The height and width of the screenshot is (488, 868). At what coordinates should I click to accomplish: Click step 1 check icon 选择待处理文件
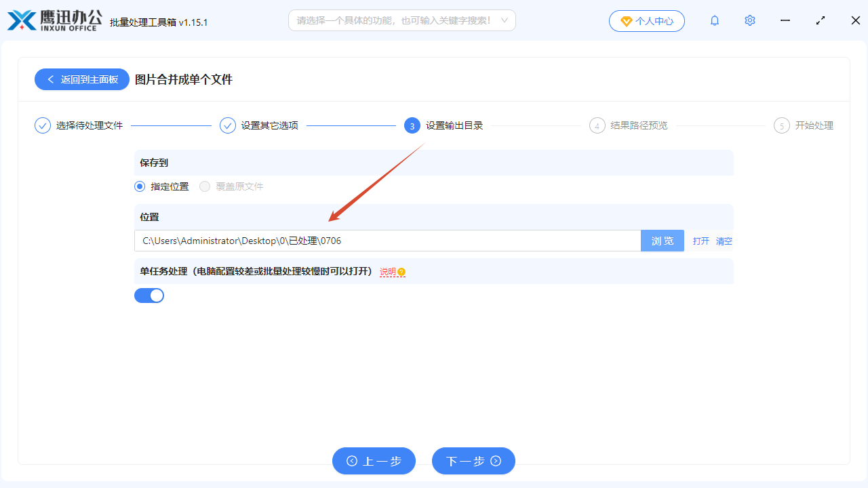pos(43,125)
